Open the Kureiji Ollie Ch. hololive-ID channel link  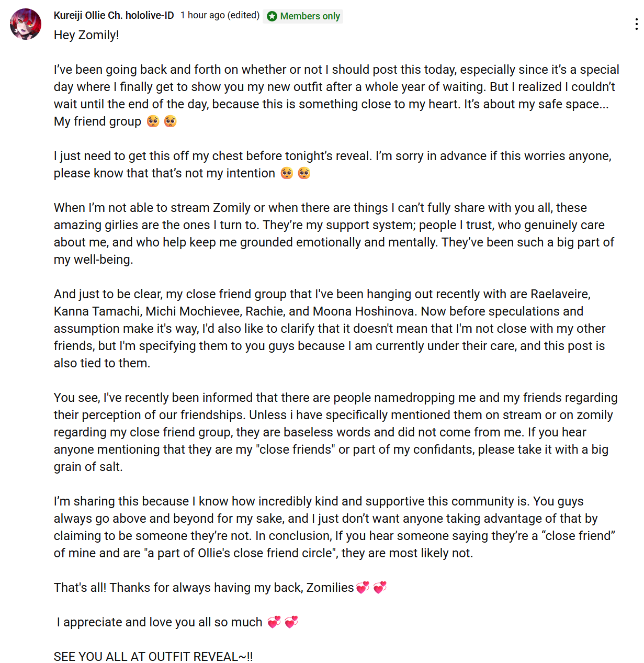pyautogui.click(x=114, y=16)
